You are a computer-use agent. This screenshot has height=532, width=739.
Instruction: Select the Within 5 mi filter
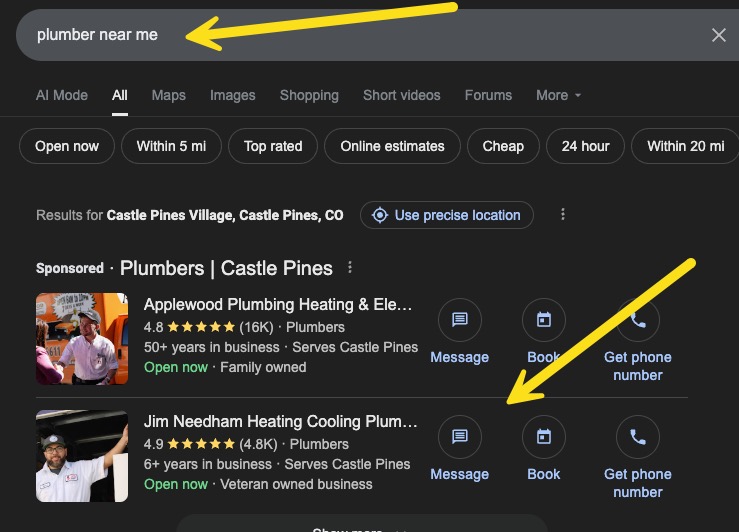pos(171,146)
